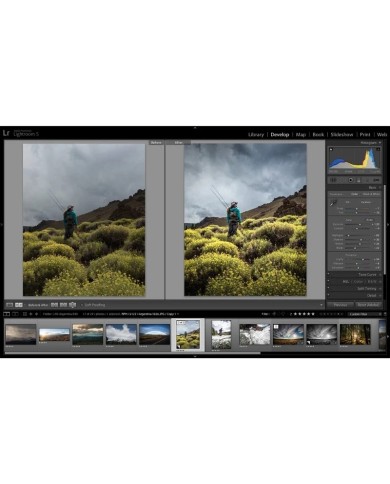The height and width of the screenshot is (484, 390).
Task: Adjust the Temp slider
Action: [357, 209]
